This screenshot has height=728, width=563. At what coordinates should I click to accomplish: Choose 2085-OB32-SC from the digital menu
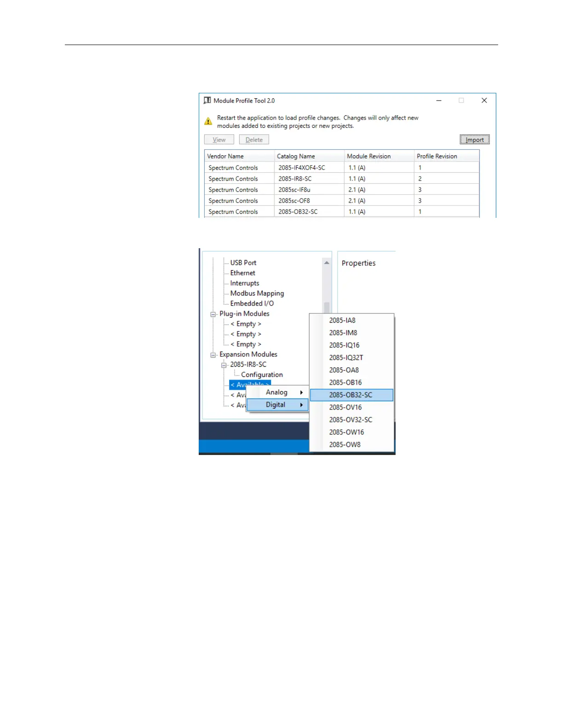tap(351, 395)
